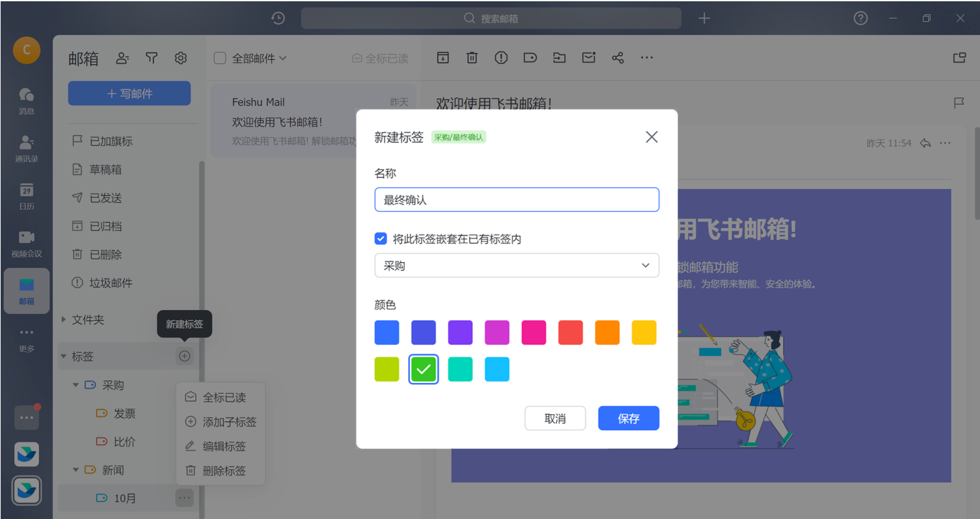980x519 pixels.
Task: Choose 全标已读 in context menu
Action: tap(221, 397)
